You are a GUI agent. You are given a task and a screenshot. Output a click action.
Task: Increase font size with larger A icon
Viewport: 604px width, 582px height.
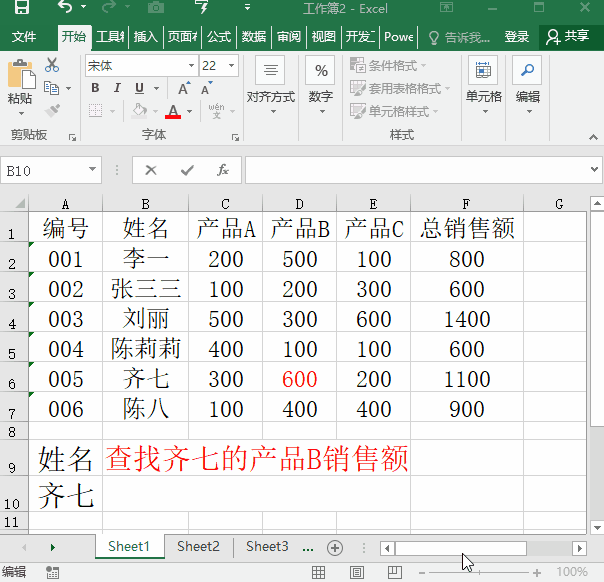pos(184,88)
